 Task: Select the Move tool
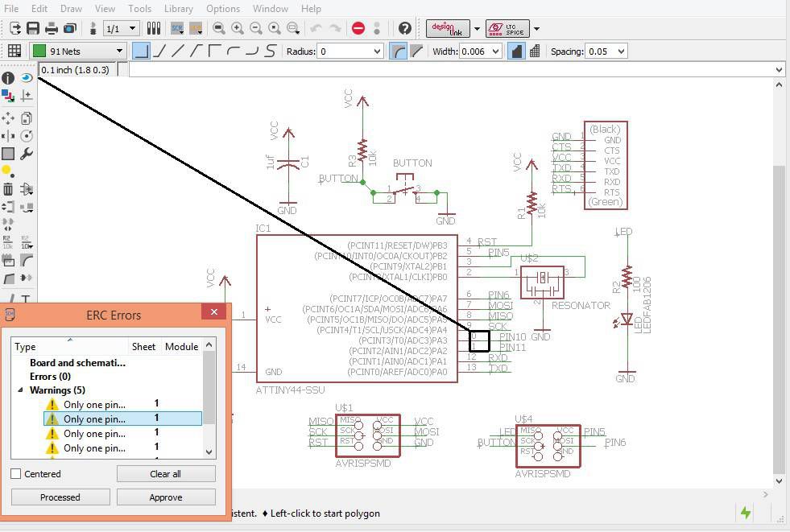8,118
